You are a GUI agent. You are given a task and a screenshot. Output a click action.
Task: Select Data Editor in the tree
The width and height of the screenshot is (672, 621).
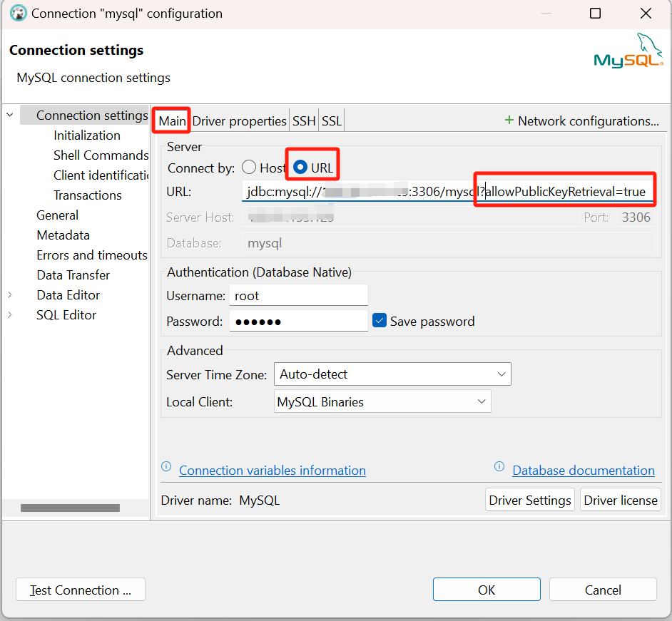68,295
